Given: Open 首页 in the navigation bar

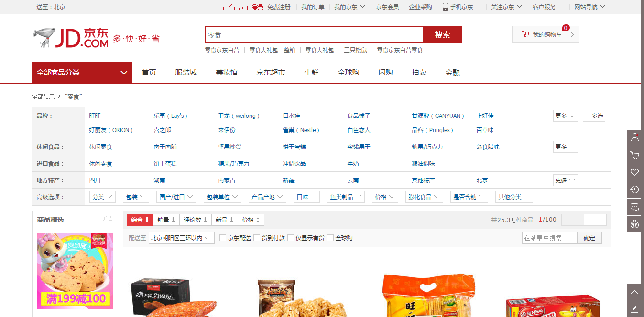Looking at the screenshot, I should (149, 73).
